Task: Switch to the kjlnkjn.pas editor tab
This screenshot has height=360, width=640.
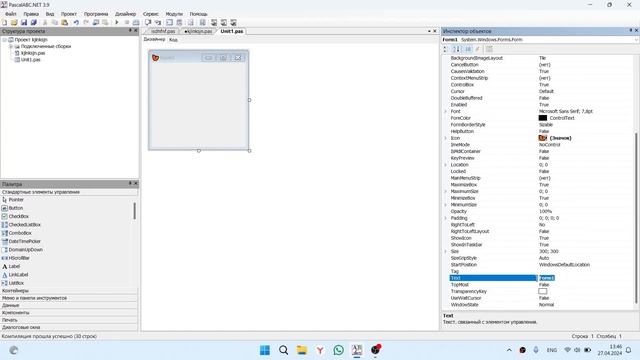Action: (198, 31)
